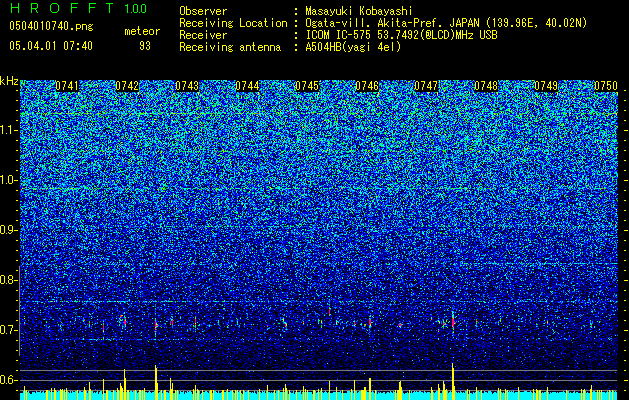The height and width of the screenshot is (400, 629).
Task: Click the HROFFT title text
Action: (x=62, y=8)
